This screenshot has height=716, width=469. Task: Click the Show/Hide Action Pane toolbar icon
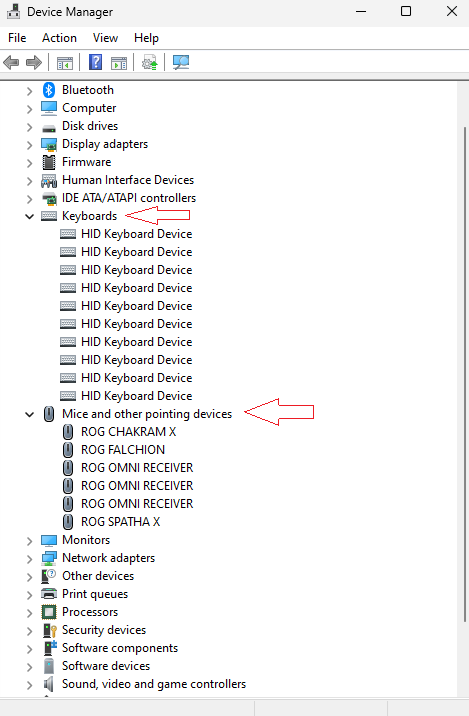pyautogui.click(x=119, y=63)
